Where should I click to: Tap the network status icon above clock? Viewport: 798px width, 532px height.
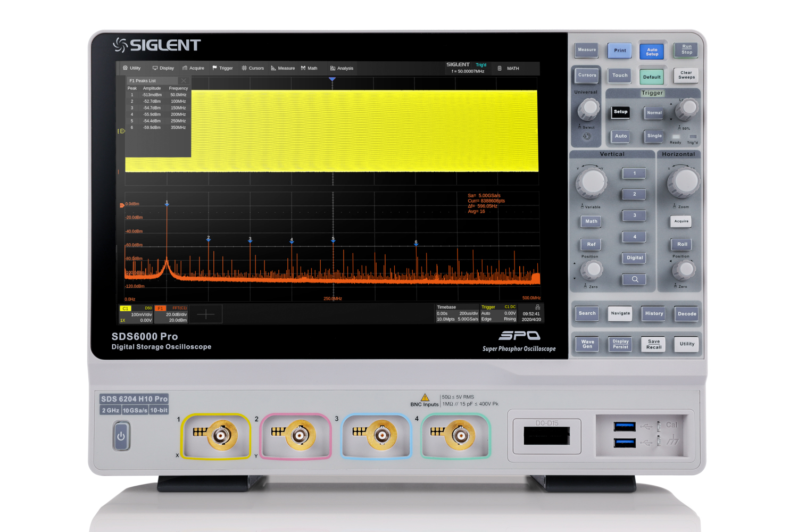pos(537,307)
